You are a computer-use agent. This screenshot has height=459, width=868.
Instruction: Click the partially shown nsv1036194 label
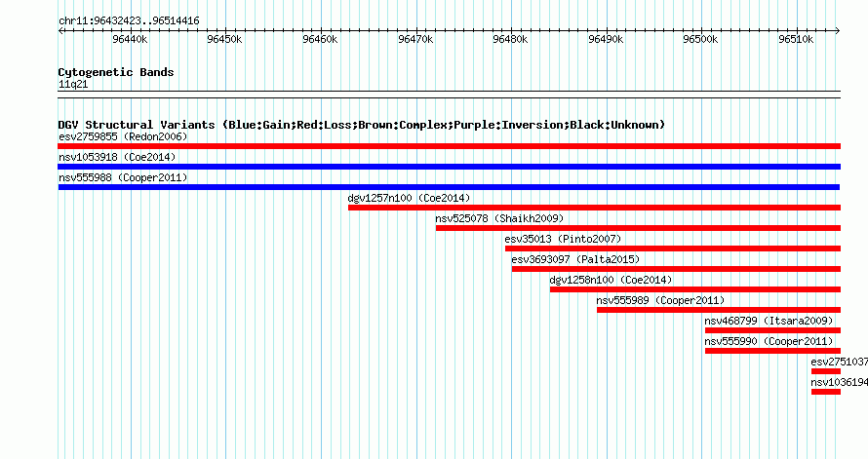[839, 382]
